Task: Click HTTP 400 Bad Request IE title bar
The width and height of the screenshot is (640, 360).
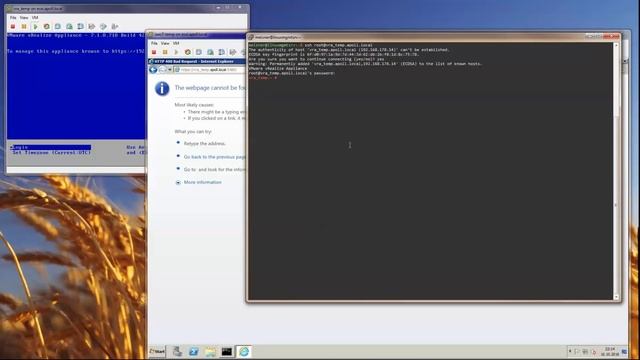Action: 197,61
